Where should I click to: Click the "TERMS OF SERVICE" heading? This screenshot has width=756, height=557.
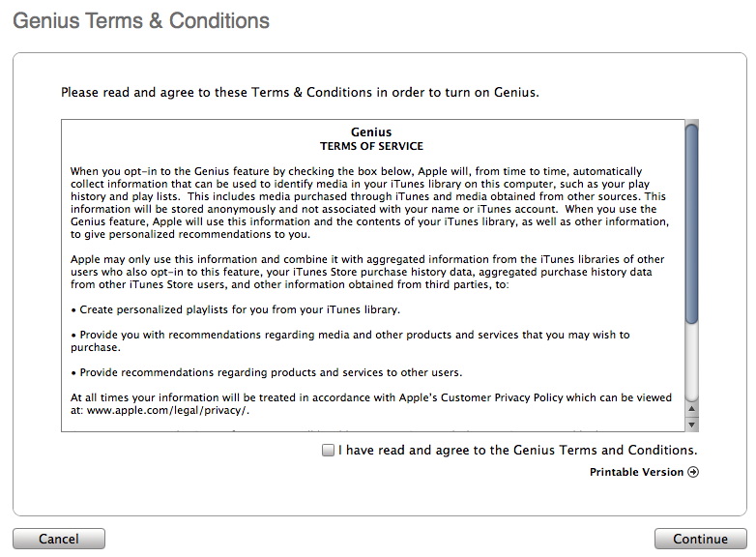[x=371, y=146]
